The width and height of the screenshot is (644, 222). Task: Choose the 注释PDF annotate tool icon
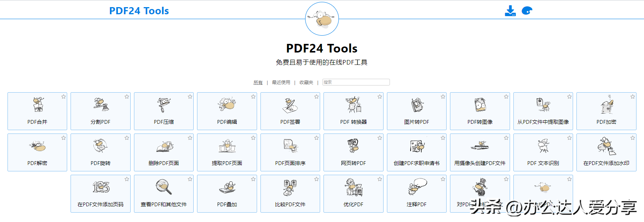[417, 186]
